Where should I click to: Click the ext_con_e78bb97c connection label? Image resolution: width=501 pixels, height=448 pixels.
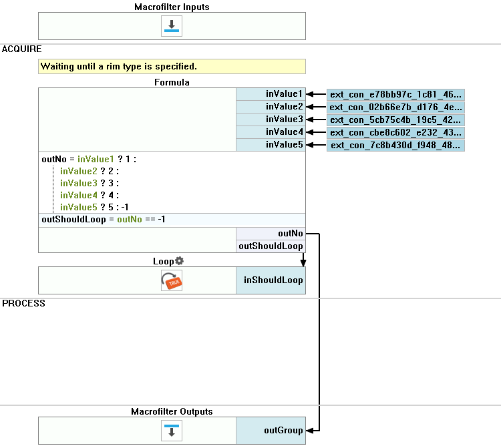point(395,95)
